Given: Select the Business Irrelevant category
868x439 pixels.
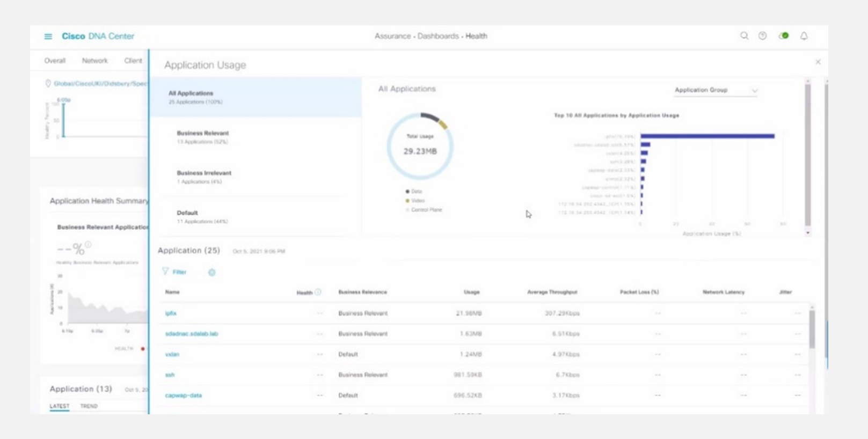Looking at the screenshot, I should click(x=256, y=177).
